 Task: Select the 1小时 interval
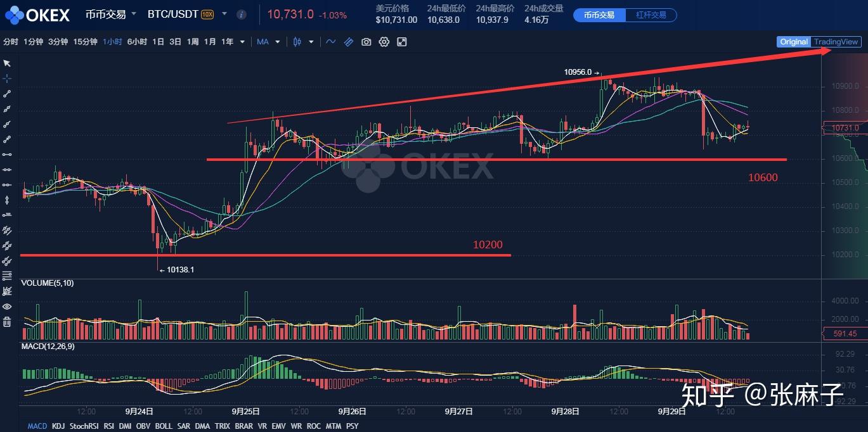[112, 42]
